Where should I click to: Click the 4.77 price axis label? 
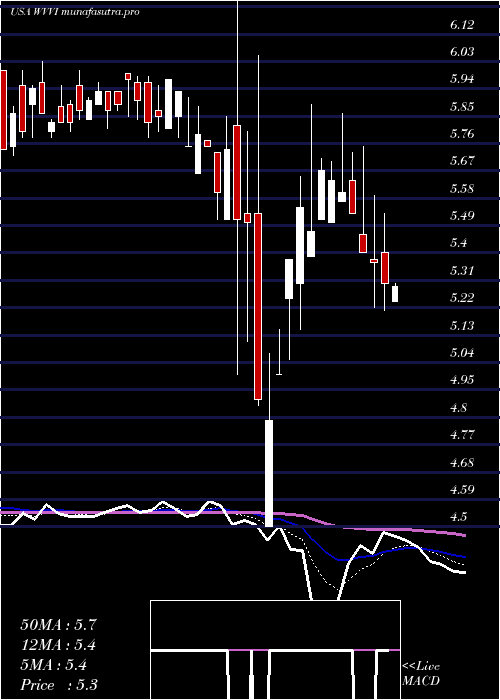pyautogui.click(x=462, y=435)
